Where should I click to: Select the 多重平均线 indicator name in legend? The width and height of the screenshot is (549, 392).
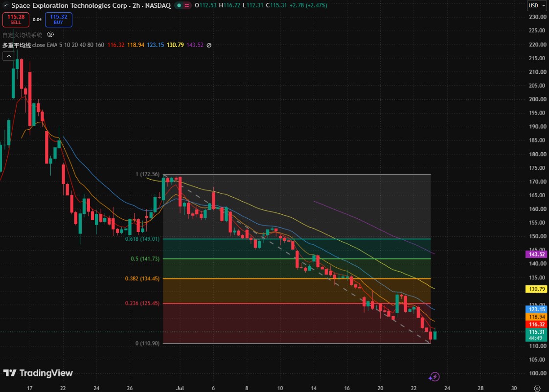click(17, 45)
